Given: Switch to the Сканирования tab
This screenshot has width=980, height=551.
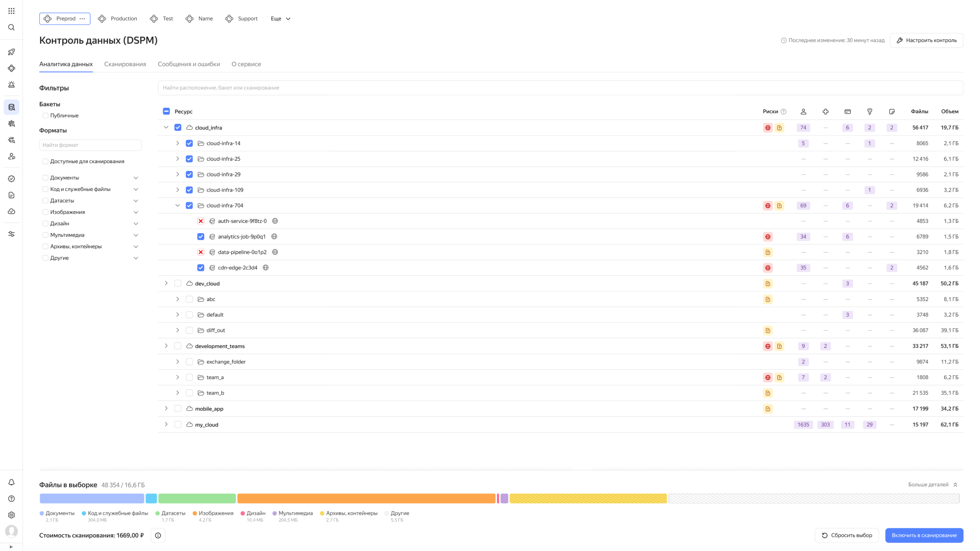Looking at the screenshot, I should point(125,64).
